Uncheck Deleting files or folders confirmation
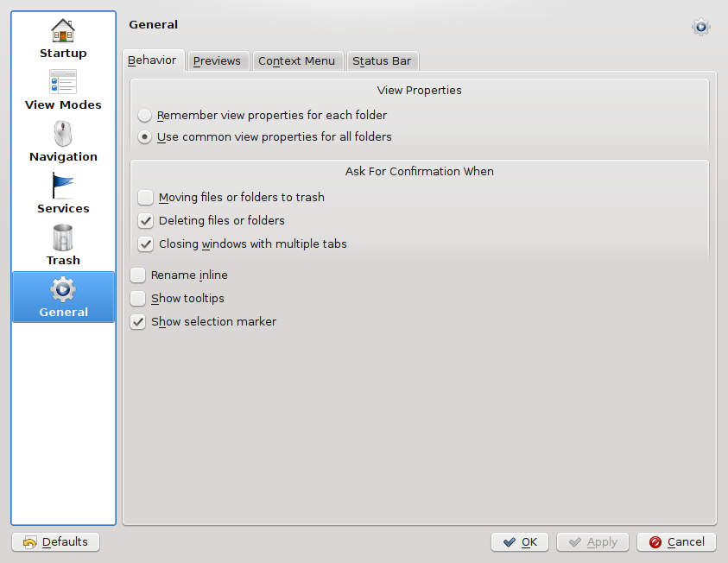This screenshot has height=563, width=728. (145, 221)
